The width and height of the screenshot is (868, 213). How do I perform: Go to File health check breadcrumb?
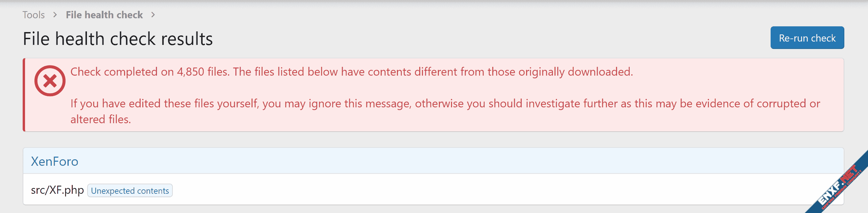pos(104,15)
